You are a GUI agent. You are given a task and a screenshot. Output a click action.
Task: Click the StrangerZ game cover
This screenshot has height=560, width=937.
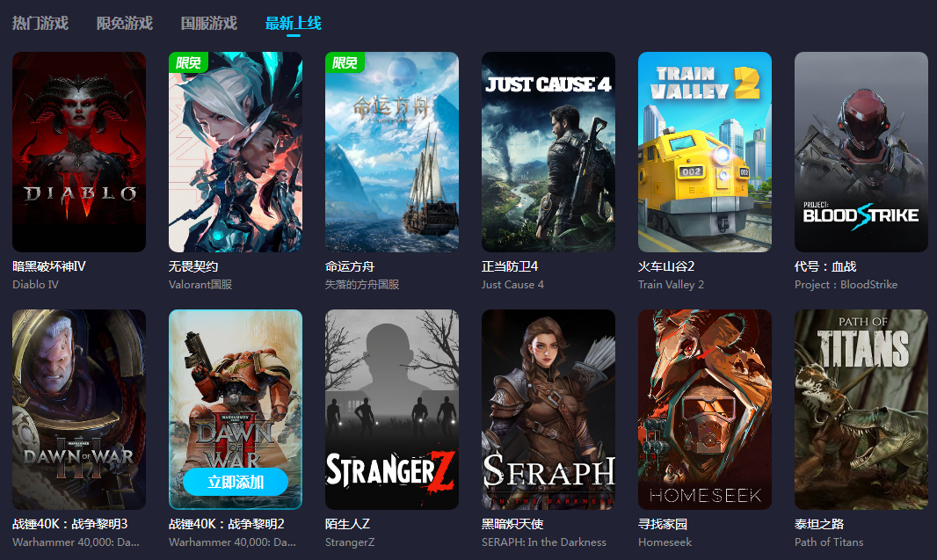coord(392,410)
